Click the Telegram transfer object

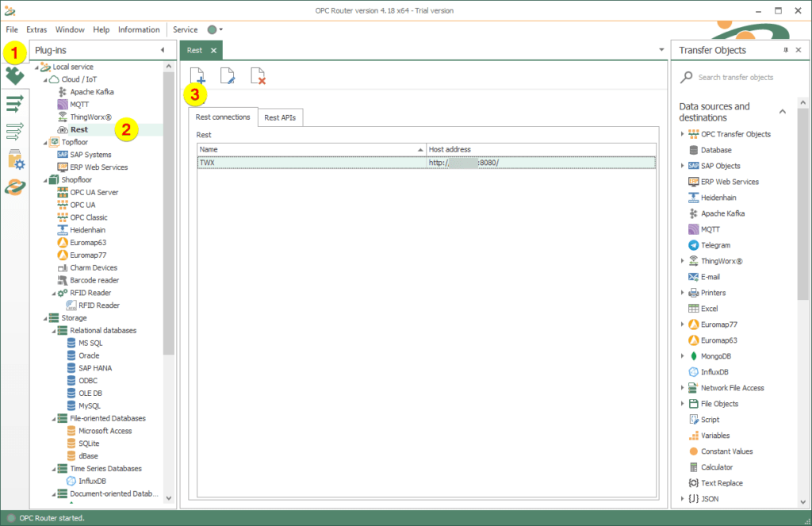(715, 245)
